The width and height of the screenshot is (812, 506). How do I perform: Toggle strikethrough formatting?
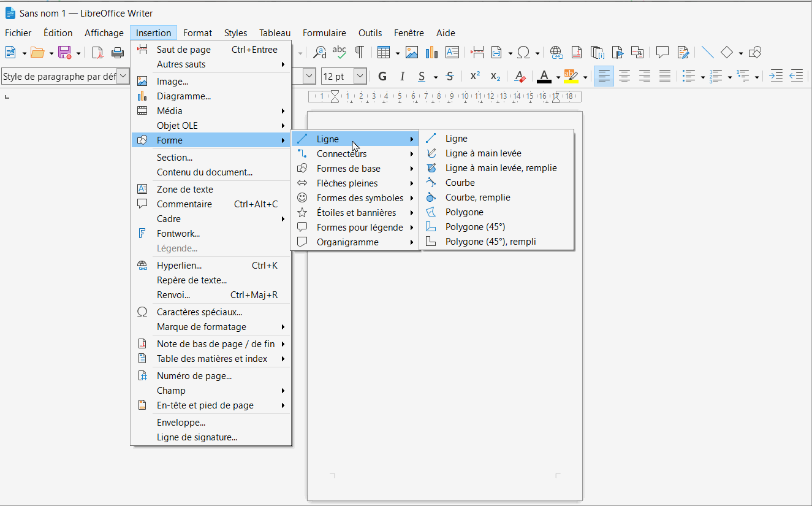[x=450, y=77]
